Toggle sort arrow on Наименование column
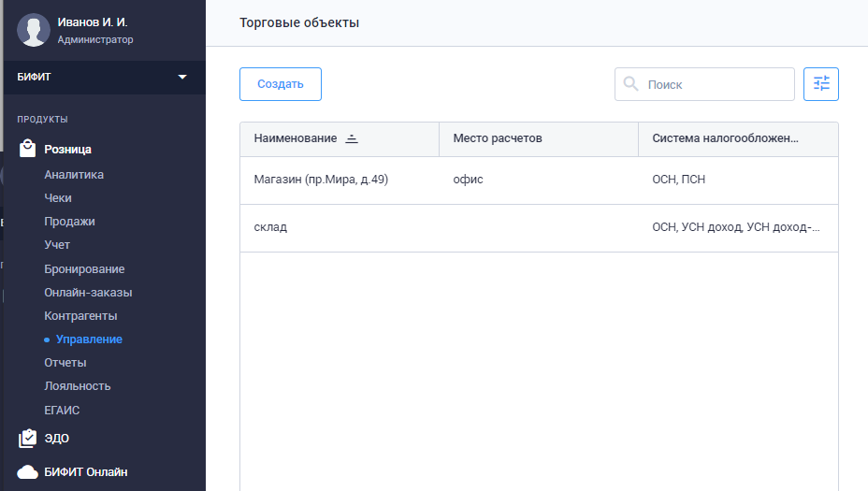The width and height of the screenshot is (868, 491). click(x=352, y=138)
